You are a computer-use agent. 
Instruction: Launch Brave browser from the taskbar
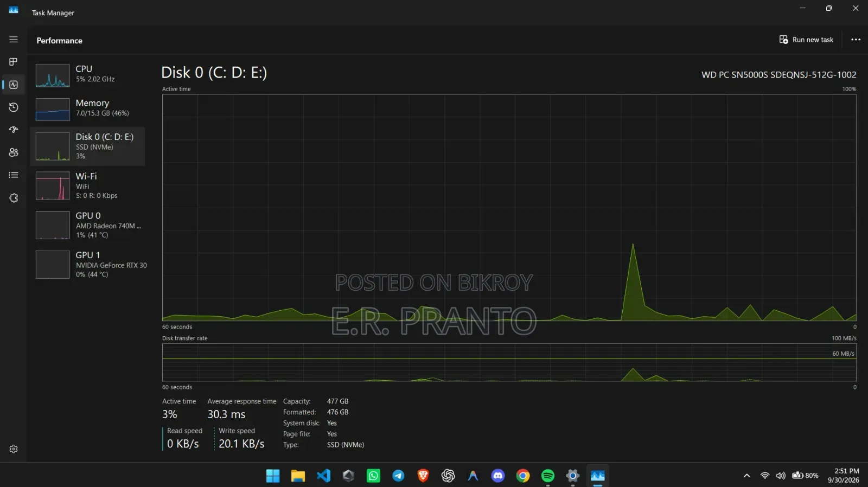pos(423,476)
